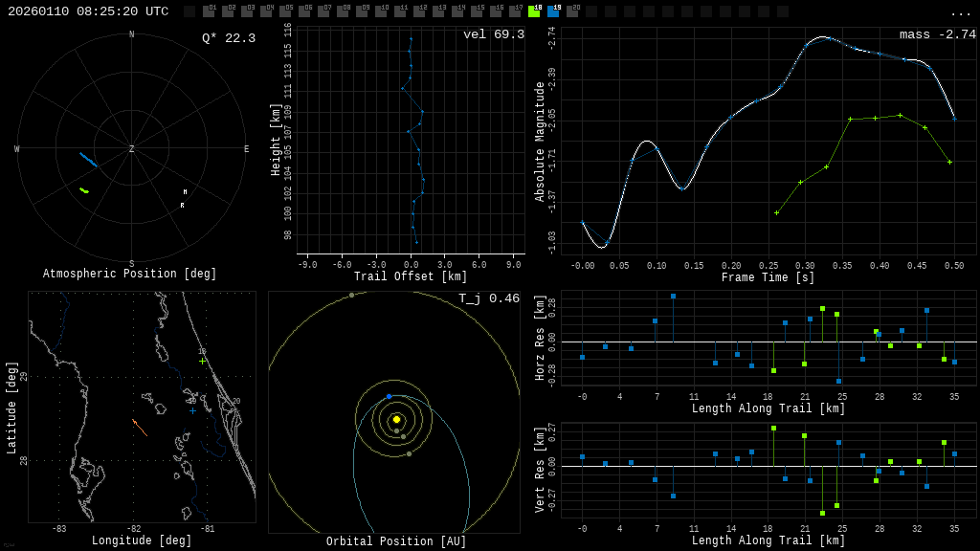Click the green light curve's highest point
Viewport: 980px width, 551px height.
coord(900,115)
